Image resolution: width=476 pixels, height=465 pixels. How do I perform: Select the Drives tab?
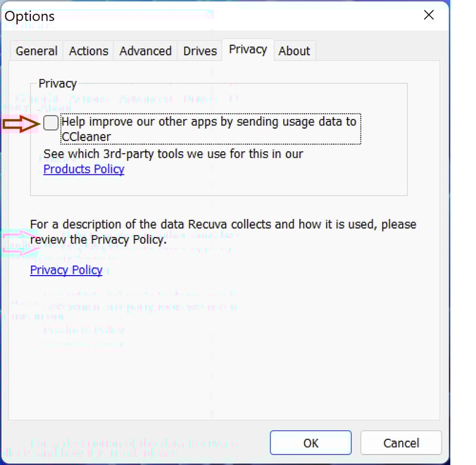[x=200, y=51]
